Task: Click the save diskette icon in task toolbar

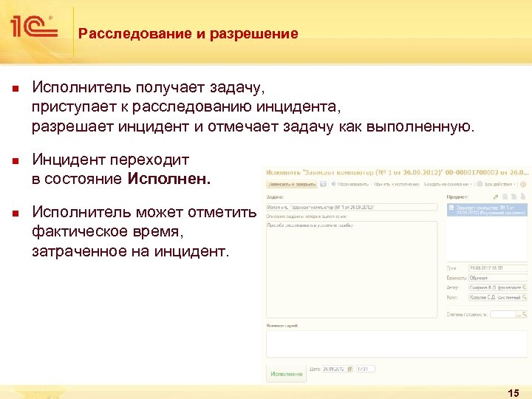Action: tap(324, 184)
